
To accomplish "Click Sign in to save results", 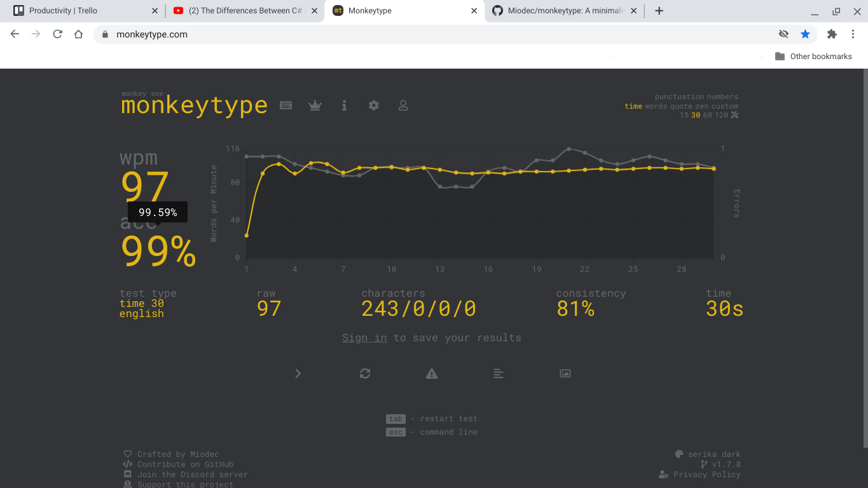I will click(x=364, y=337).
